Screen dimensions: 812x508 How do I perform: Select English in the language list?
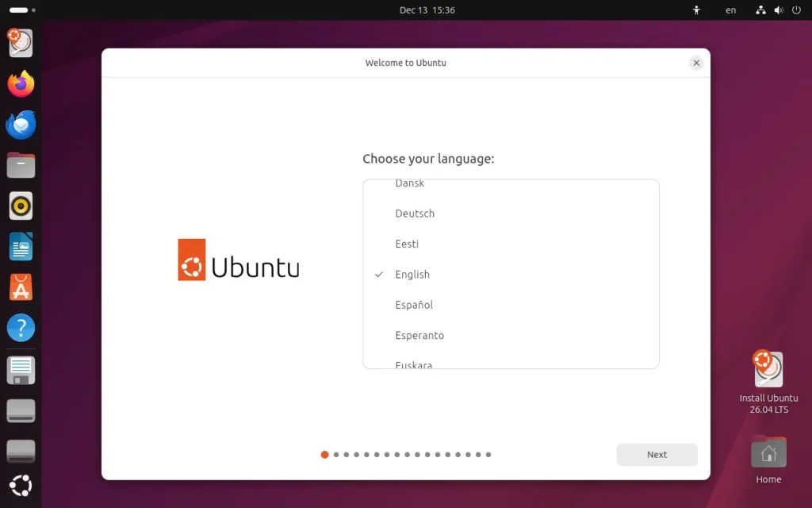(511, 275)
